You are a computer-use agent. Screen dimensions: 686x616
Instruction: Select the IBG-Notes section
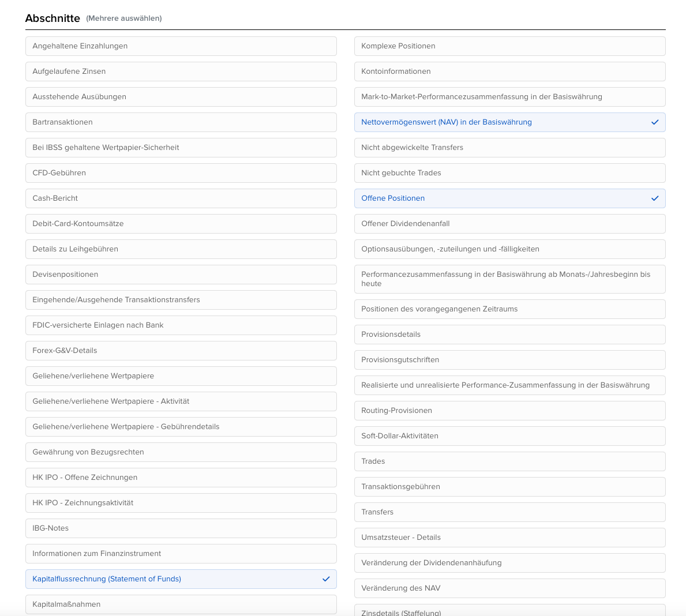point(181,528)
